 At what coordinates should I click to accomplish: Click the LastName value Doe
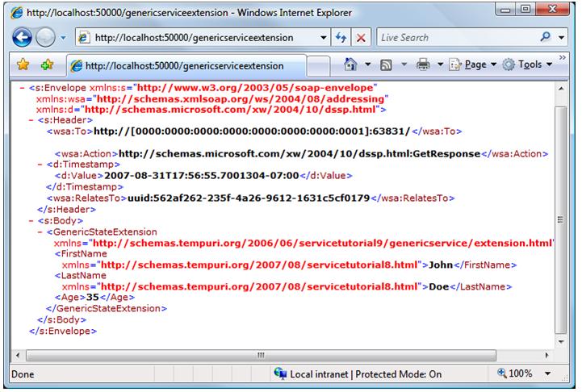point(439,286)
